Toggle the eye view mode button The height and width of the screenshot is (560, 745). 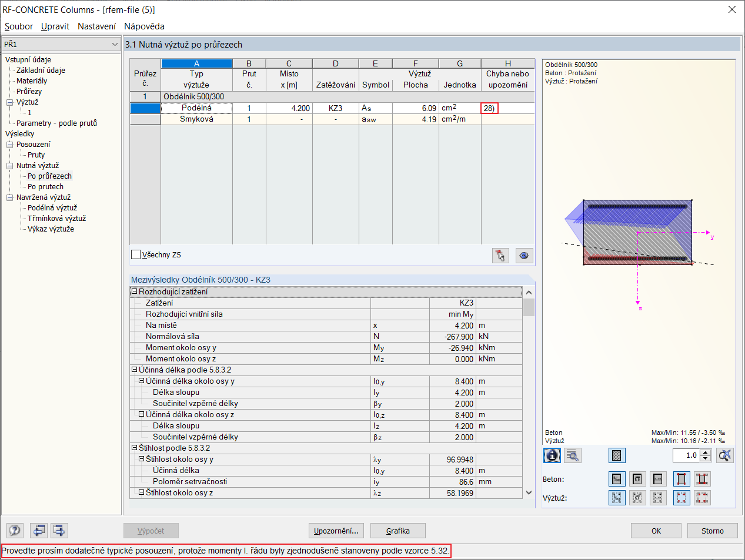[524, 255]
